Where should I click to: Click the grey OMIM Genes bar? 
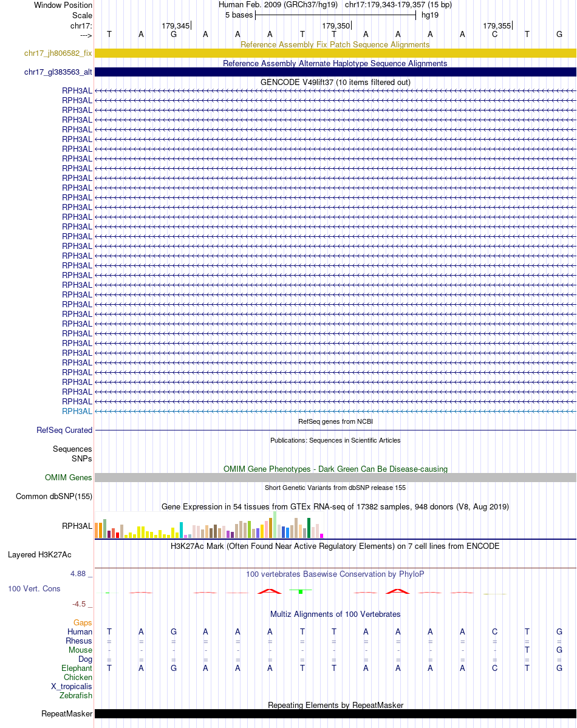click(335, 478)
